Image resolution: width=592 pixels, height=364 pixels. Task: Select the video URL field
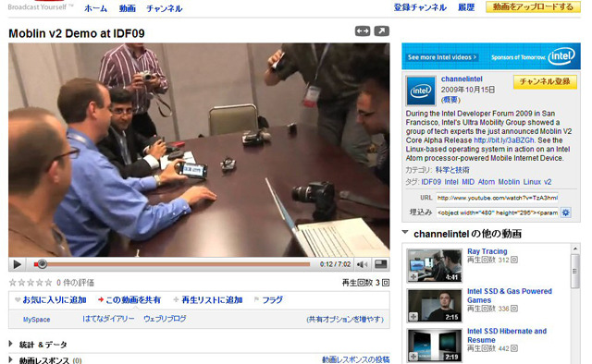(497, 198)
